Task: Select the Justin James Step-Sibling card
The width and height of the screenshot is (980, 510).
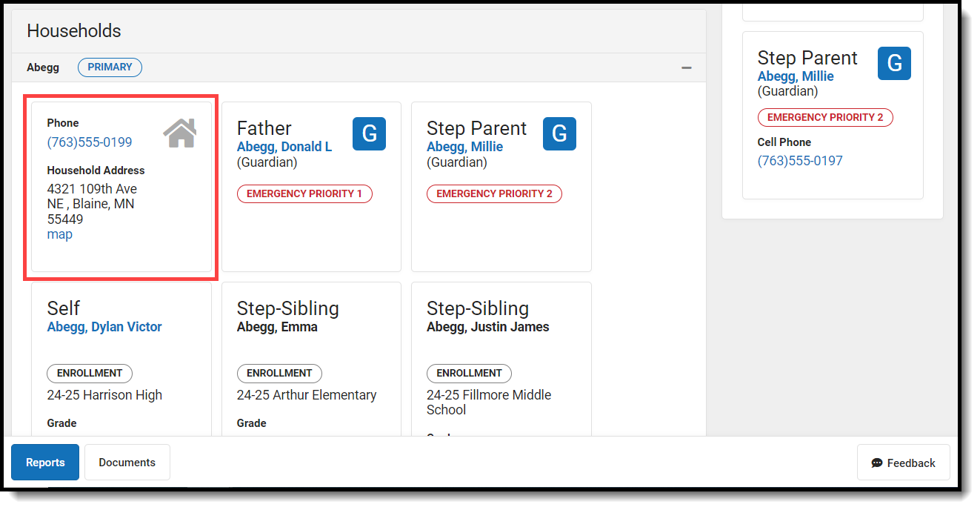Action: click(501, 348)
